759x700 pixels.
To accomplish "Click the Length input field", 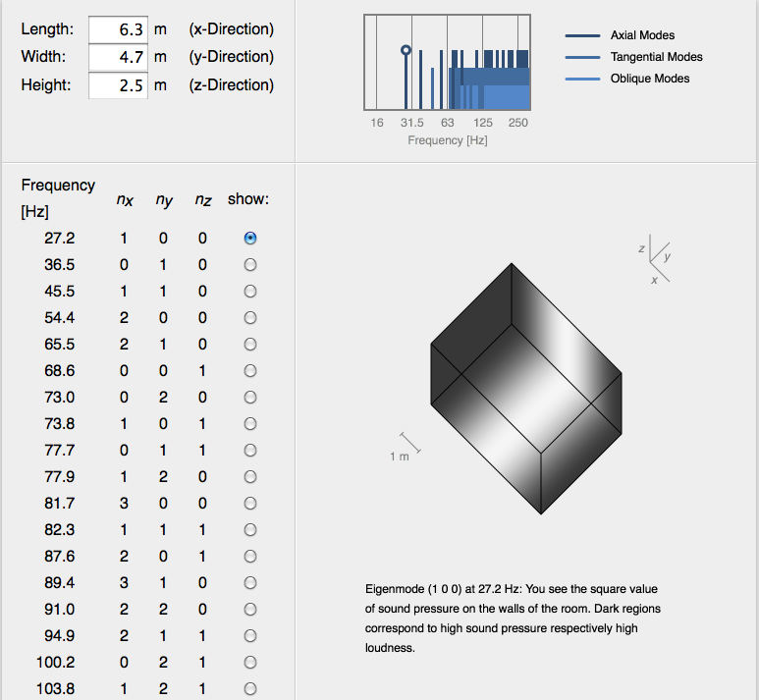I will [118, 29].
